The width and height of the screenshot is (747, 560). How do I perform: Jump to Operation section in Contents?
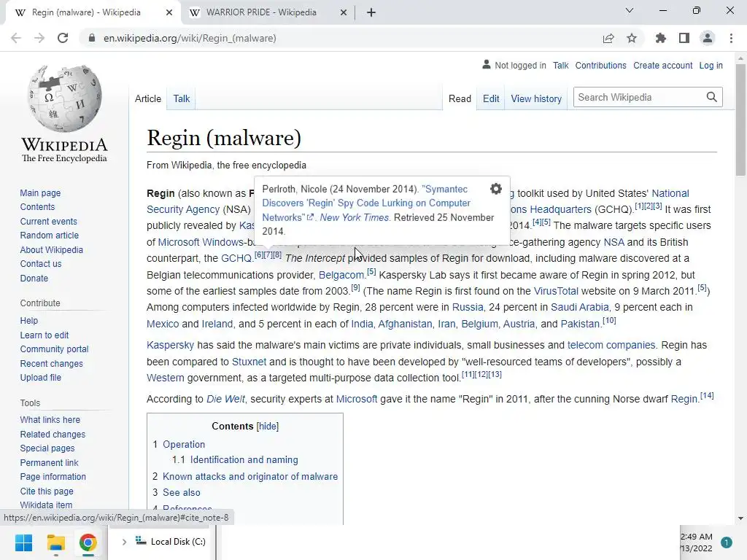[x=184, y=444]
